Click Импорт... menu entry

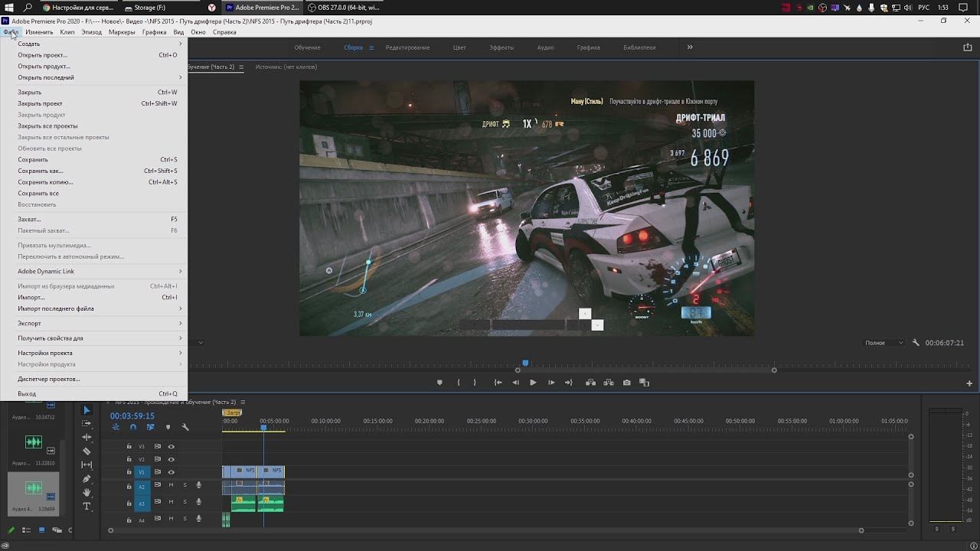31,297
